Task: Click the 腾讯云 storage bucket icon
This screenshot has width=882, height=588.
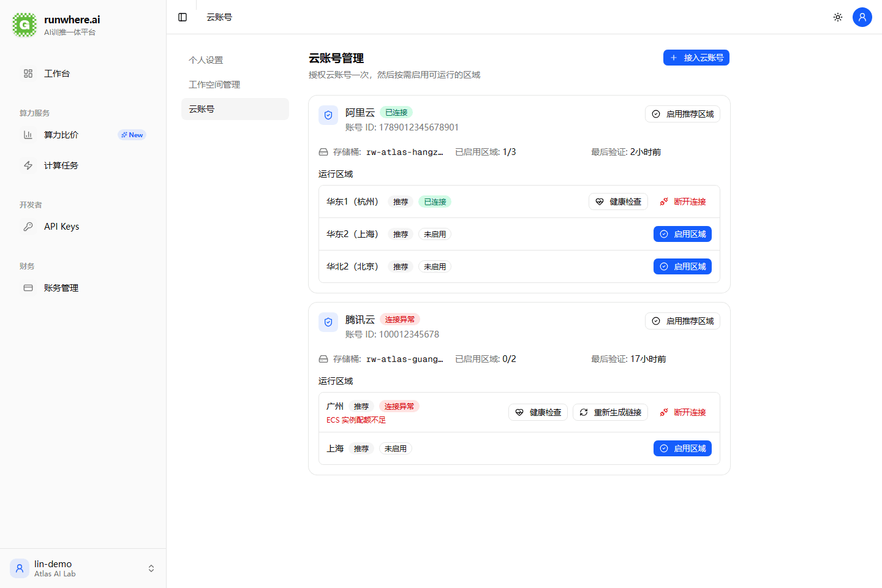Action: pos(323,359)
